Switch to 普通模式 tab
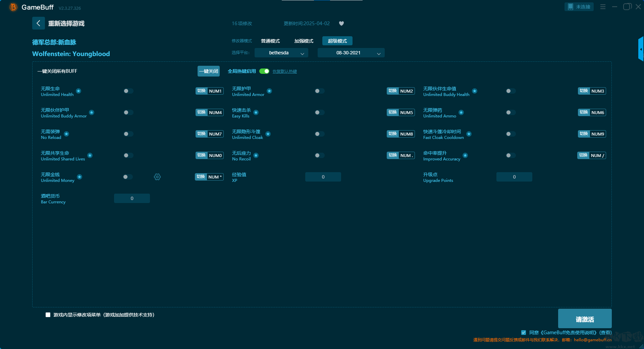Viewport: 644px width, 349px height. click(x=270, y=41)
